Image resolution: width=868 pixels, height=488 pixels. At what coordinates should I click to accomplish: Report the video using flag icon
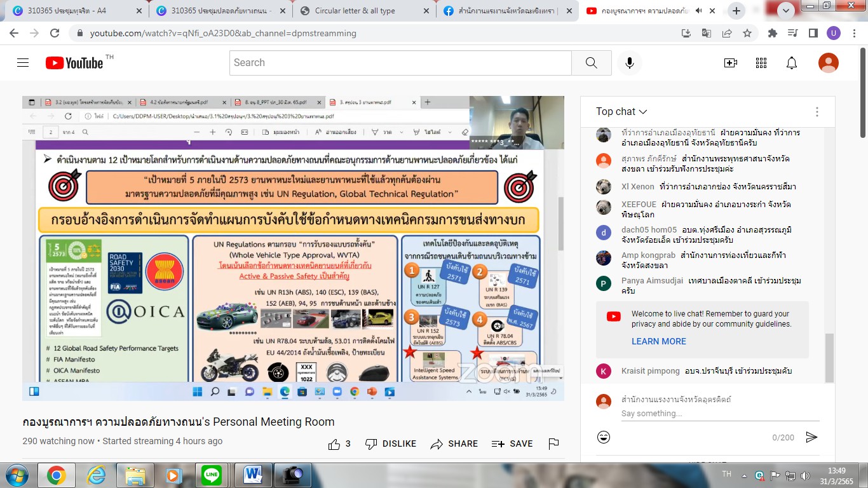click(553, 444)
